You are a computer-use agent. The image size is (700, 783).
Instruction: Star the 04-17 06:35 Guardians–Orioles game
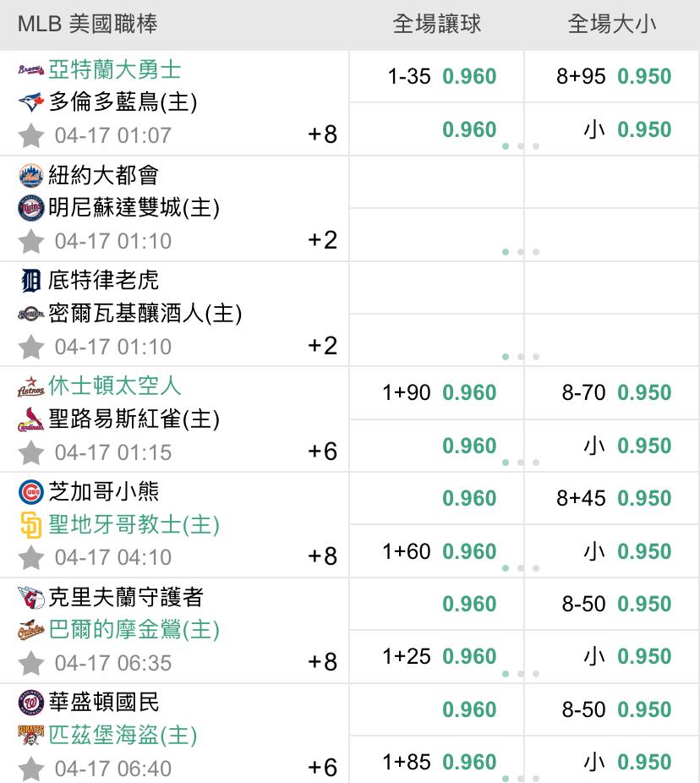click(x=31, y=664)
